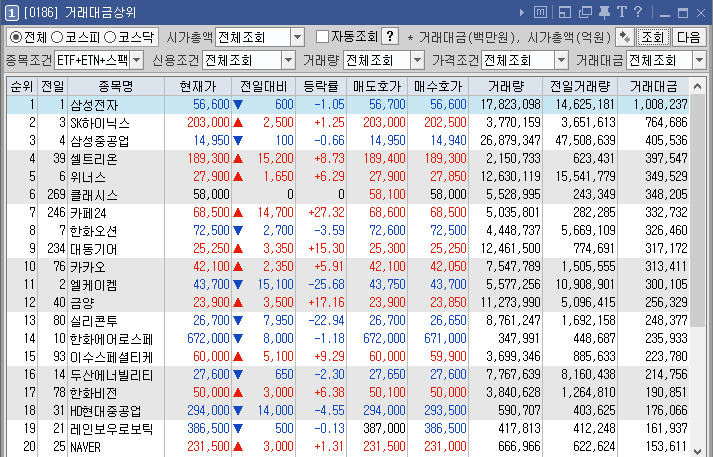
Task: Click the question mark button next to 자동조회
Action: (390, 36)
